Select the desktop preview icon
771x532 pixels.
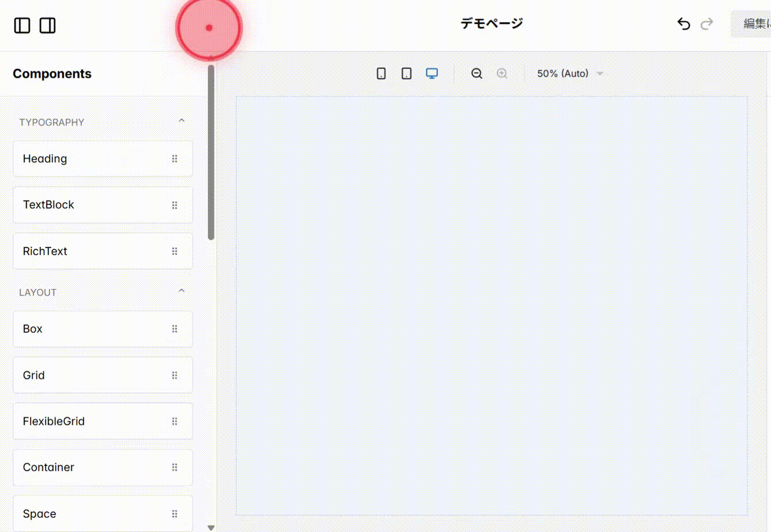432,73
